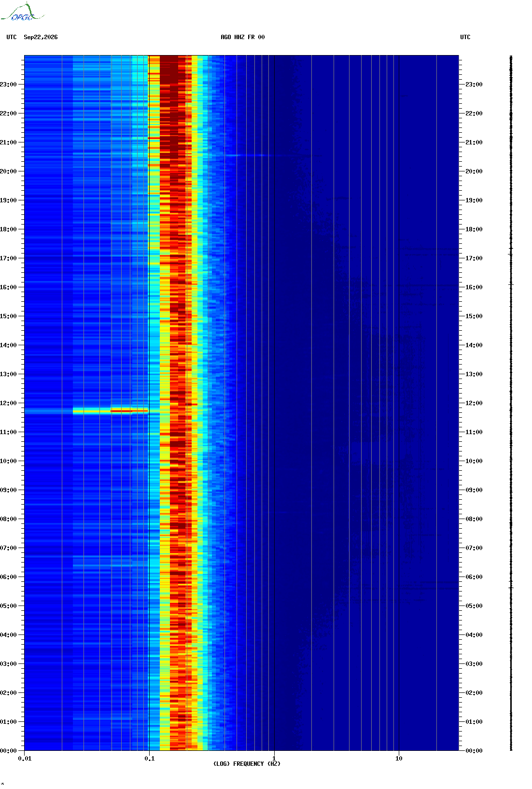The width and height of the screenshot is (532, 789).
Task: Click the UTC label at top left
Action: click(12, 37)
